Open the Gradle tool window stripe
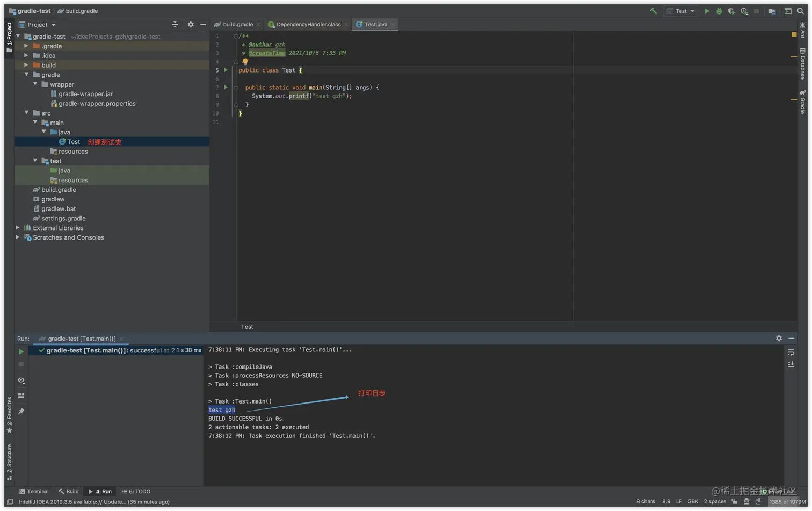The width and height of the screenshot is (812, 511). (802, 102)
